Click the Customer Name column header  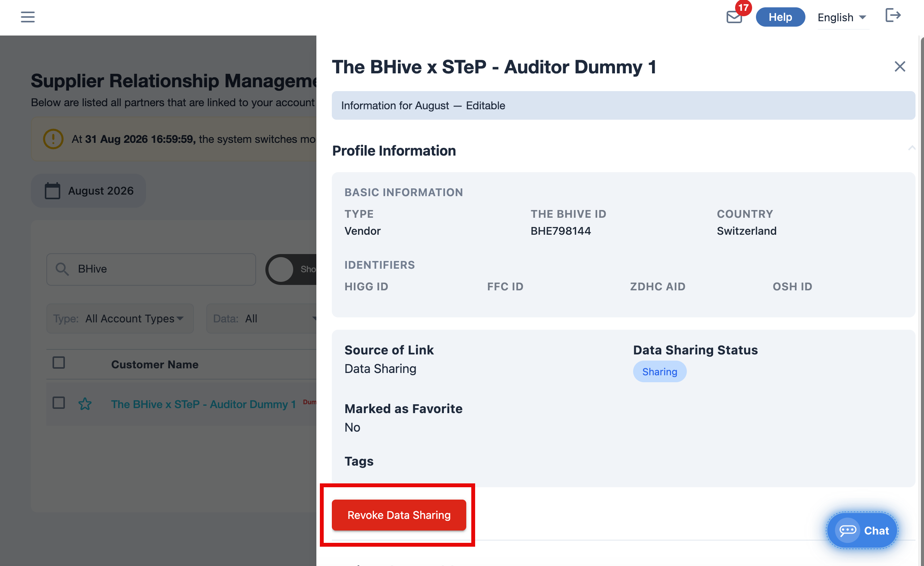pyautogui.click(x=155, y=364)
